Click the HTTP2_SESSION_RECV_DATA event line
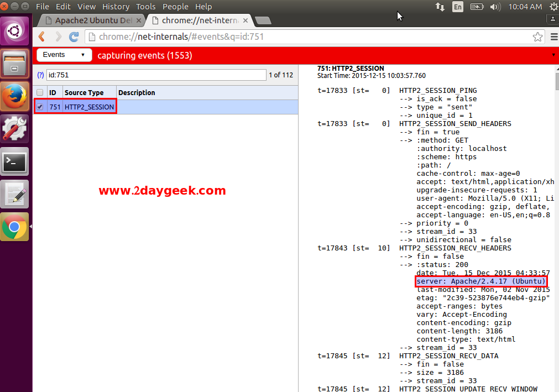This screenshot has height=392, width=559. tap(448, 356)
